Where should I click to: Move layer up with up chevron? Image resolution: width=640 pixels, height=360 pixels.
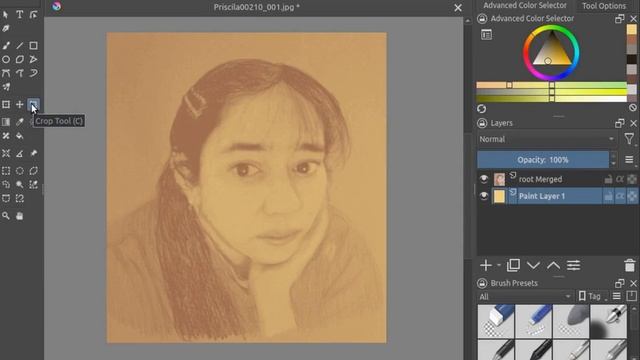553,265
